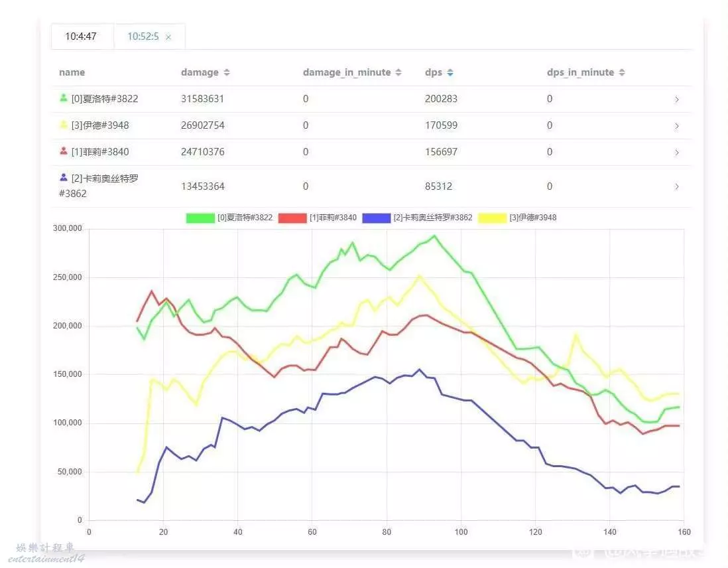Toggle 菲莉#3840 red legend series
This screenshot has width=728, height=568.
[x=292, y=218]
